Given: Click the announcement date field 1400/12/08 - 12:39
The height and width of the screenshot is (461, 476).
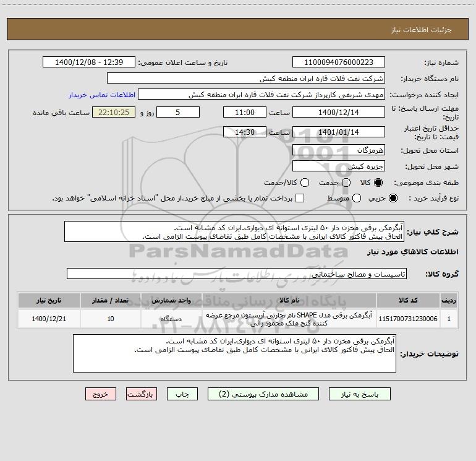Looking at the screenshot, I should 89,62.
